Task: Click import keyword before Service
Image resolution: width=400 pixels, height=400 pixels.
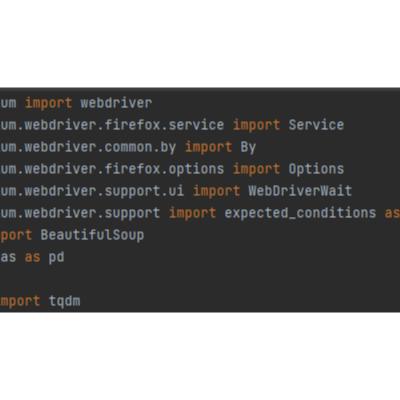Action: pyautogui.click(x=256, y=125)
